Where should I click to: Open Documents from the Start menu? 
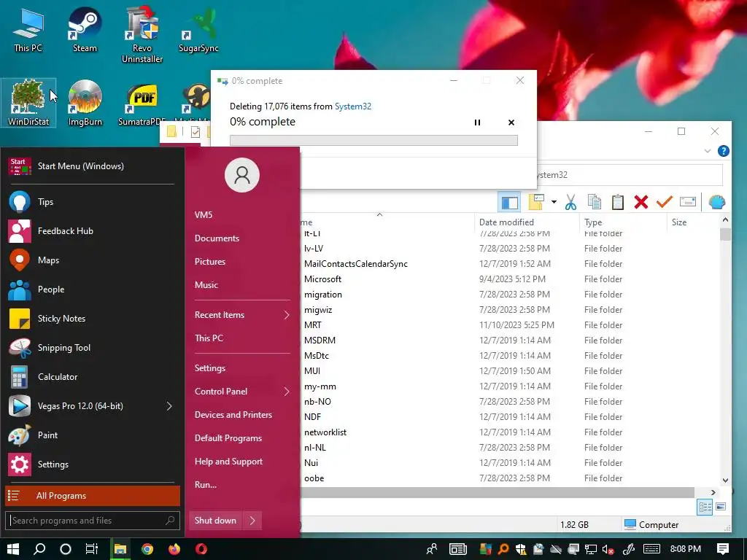click(217, 238)
